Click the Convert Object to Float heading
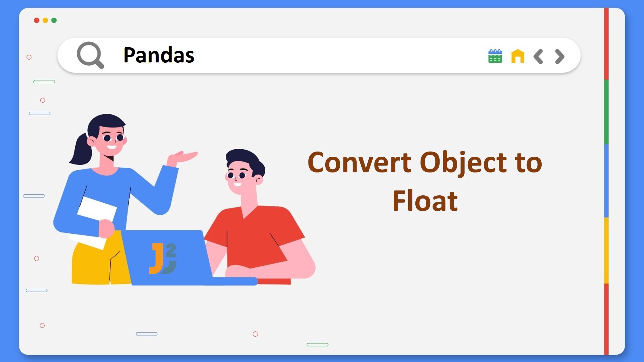Screen dimensions: 644x362 tap(425, 181)
